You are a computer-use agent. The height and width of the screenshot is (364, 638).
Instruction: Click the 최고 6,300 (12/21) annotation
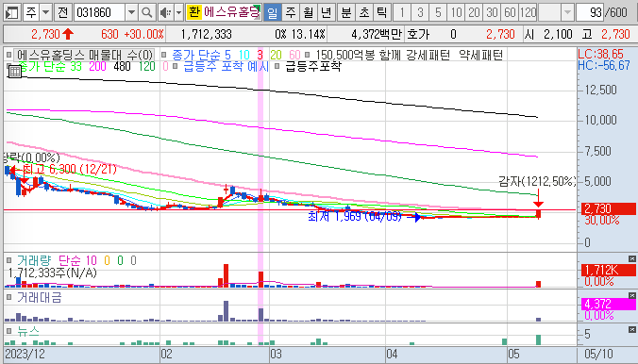coord(70,169)
